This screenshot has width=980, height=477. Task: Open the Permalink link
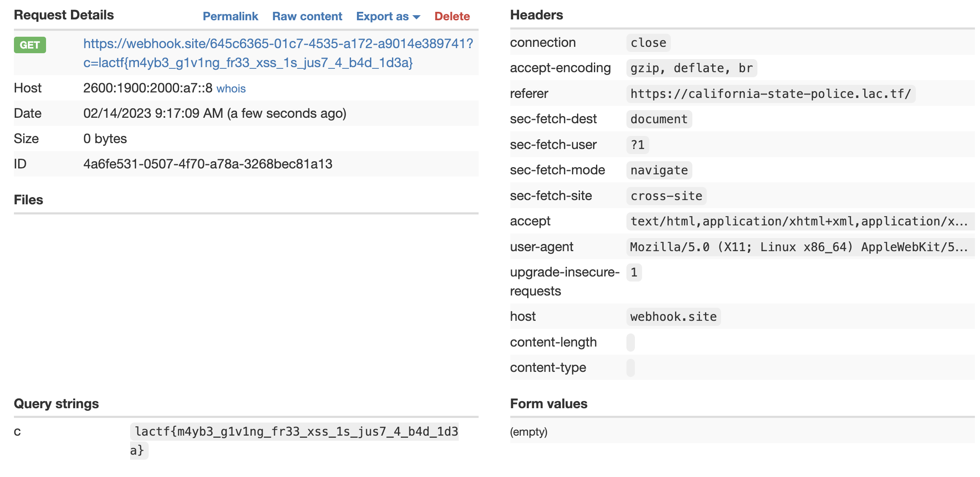(x=230, y=16)
